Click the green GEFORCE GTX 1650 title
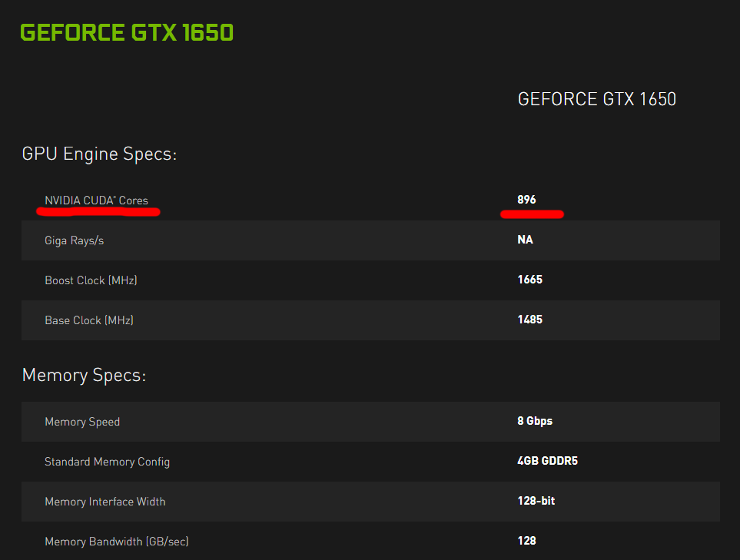Viewport: 740px width, 560px height. [x=127, y=32]
